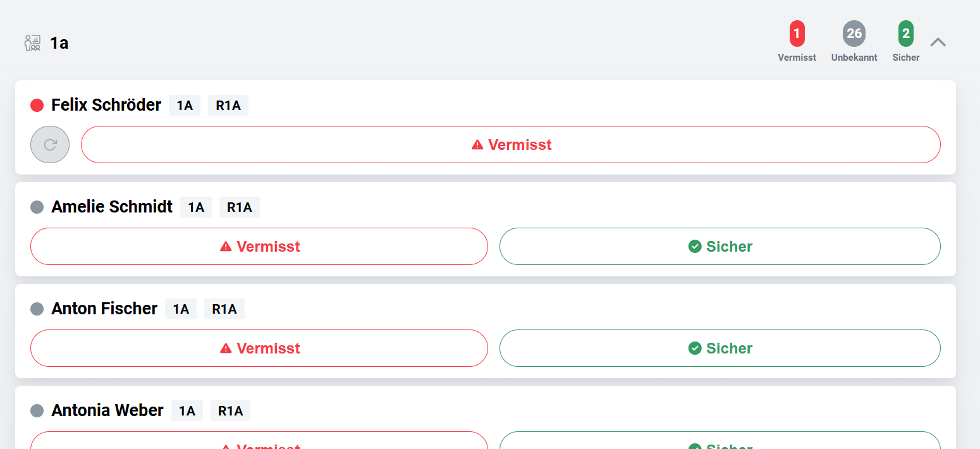The width and height of the screenshot is (980, 449).
Task: Click the green Sicher counter badge
Action: [x=905, y=34]
